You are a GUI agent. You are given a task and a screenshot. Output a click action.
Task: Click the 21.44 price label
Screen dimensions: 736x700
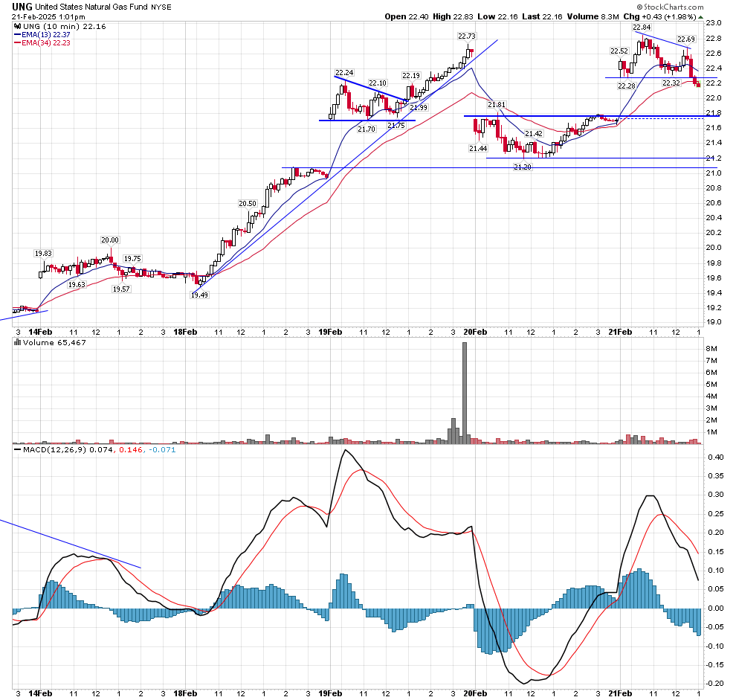pyautogui.click(x=478, y=148)
